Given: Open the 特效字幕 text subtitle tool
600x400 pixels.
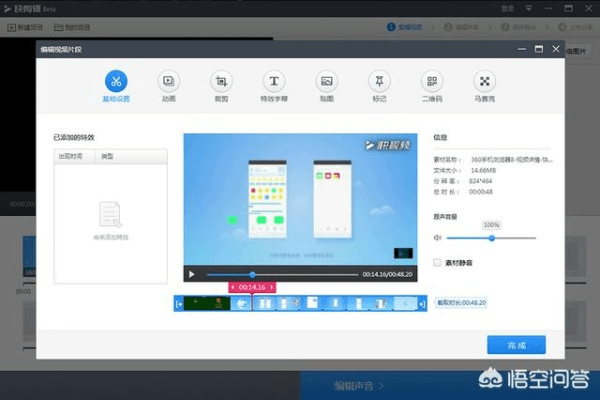Looking at the screenshot, I should pos(273,81).
